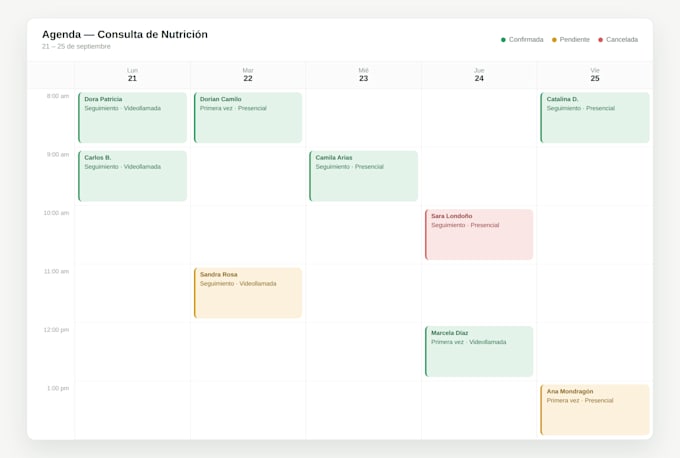Click the 12:00 pm time label
Image resolution: width=680 pixels, height=458 pixels.
(56, 330)
